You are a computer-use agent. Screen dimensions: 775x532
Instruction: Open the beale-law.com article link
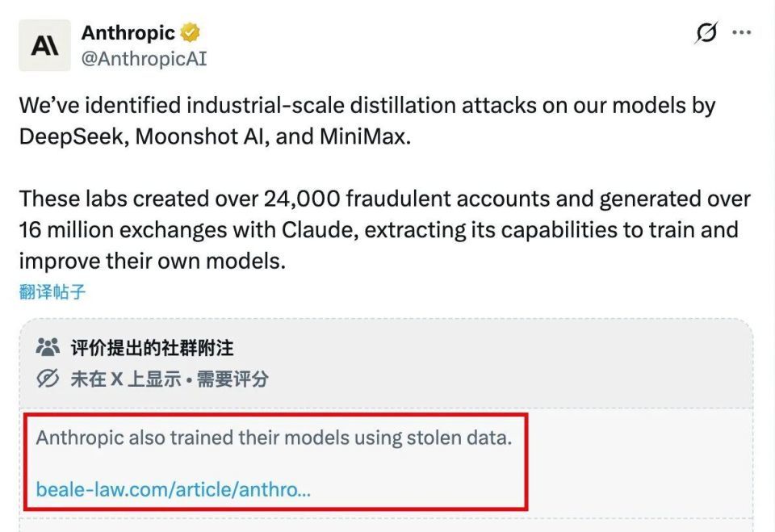[x=174, y=489]
